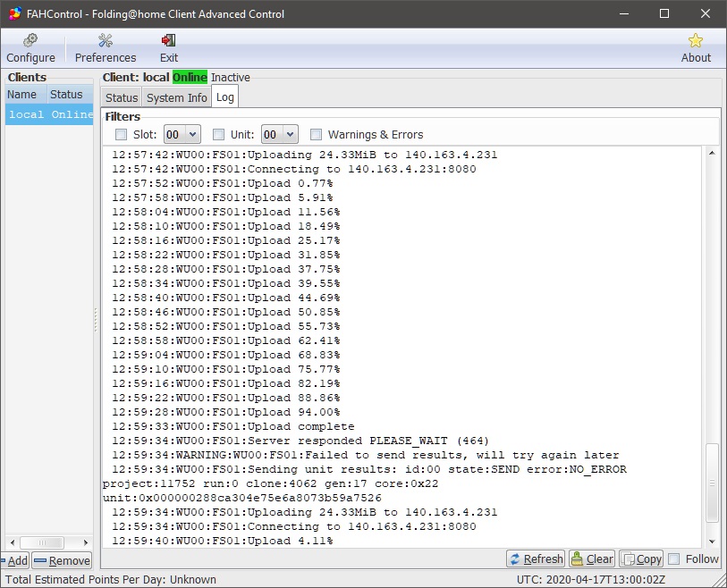This screenshot has width=727, height=588.
Task: Open the Slot number dropdown
Action: pos(182,134)
